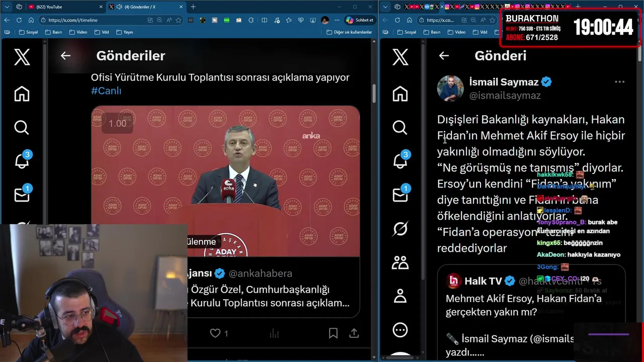This screenshot has height=362, width=644.
Task: View stats of the Anka post
Action: point(274,333)
